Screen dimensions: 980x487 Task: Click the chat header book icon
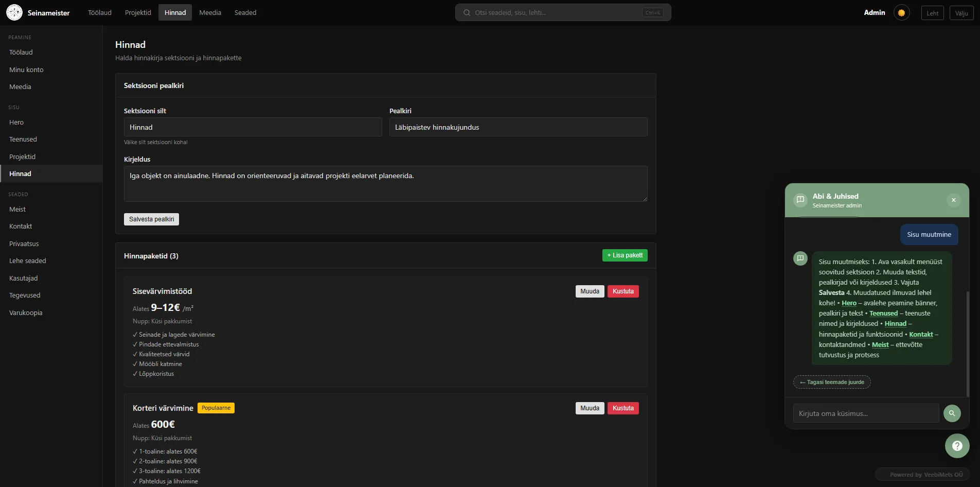[800, 200]
